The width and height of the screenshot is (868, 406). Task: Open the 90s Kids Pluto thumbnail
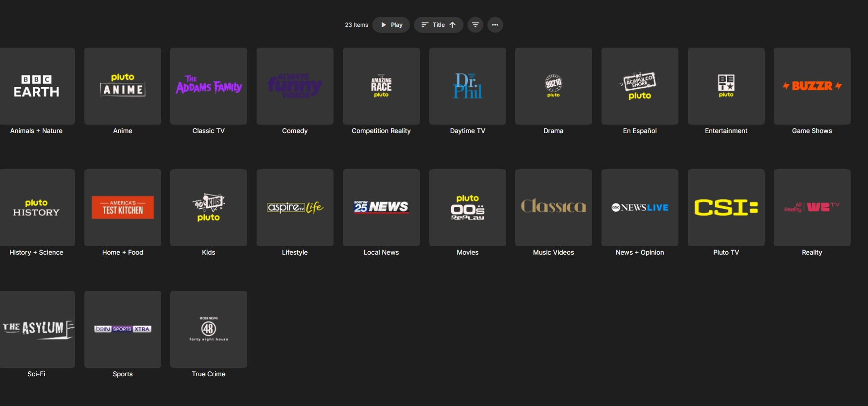208,207
